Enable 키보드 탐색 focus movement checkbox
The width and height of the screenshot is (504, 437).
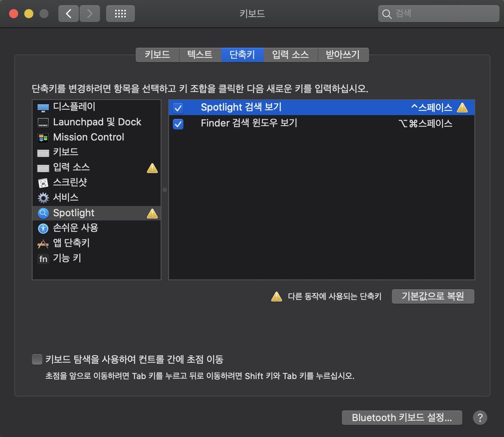pos(37,359)
